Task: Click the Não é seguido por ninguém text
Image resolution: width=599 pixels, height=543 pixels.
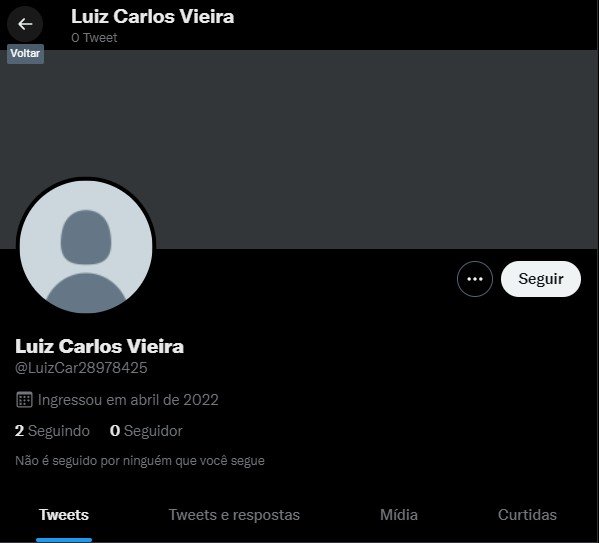Action: [140, 460]
